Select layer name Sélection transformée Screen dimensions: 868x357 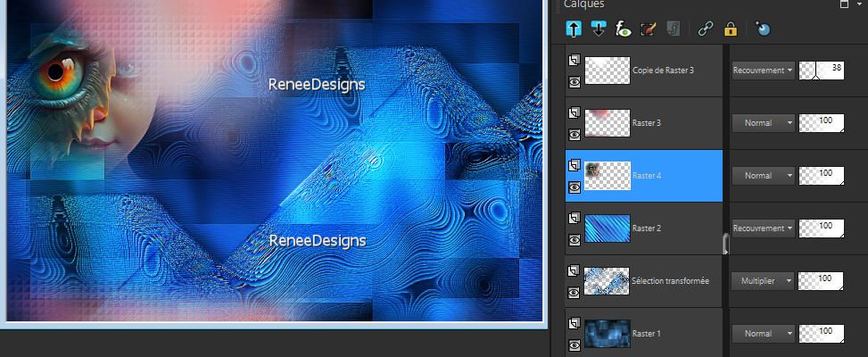coord(670,280)
